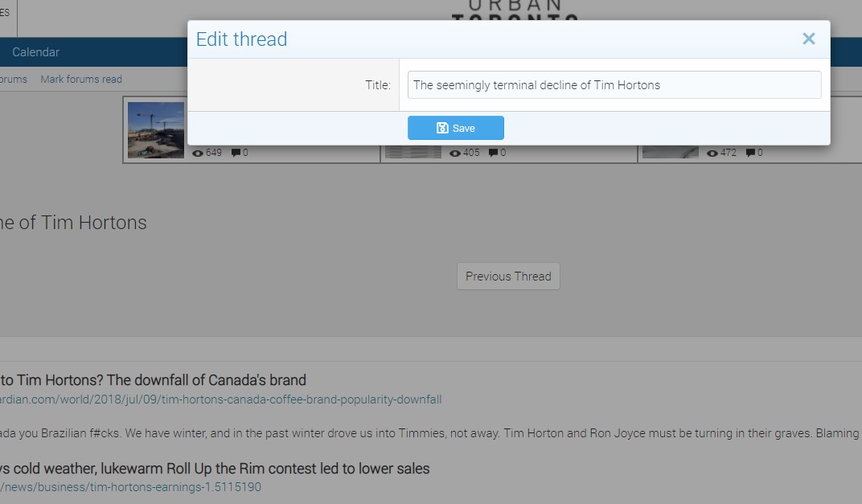Image resolution: width=862 pixels, height=504 pixels.
Task: Click the Mark forums read link
Action: click(x=81, y=79)
